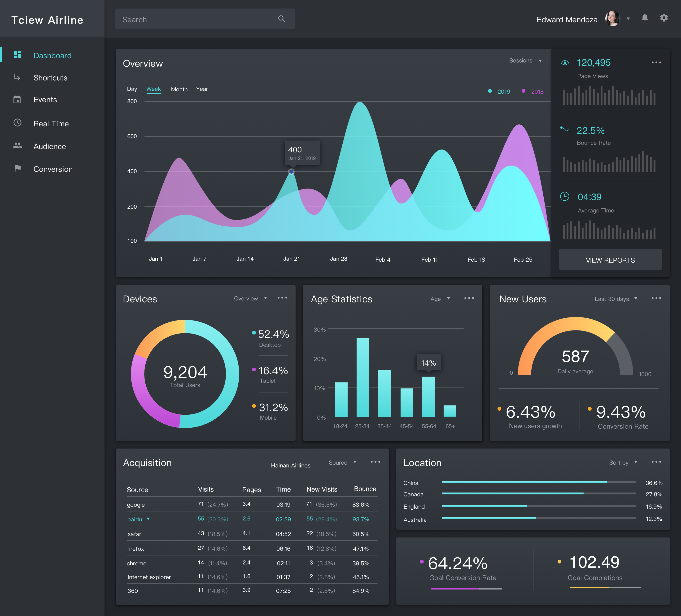This screenshot has width=681, height=616.
Task: Click the search magnifier icon
Action: pos(281,19)
